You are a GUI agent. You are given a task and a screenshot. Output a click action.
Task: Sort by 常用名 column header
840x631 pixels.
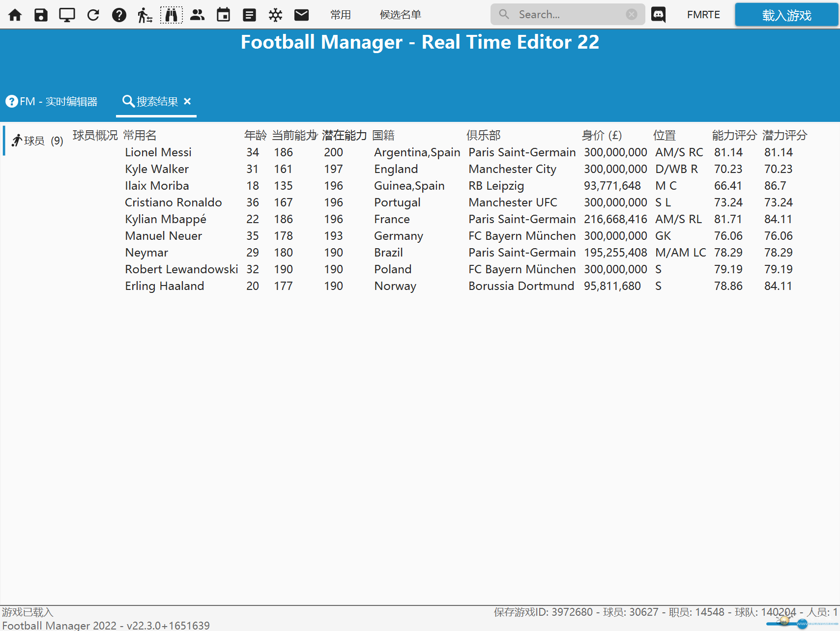point(140,135)
